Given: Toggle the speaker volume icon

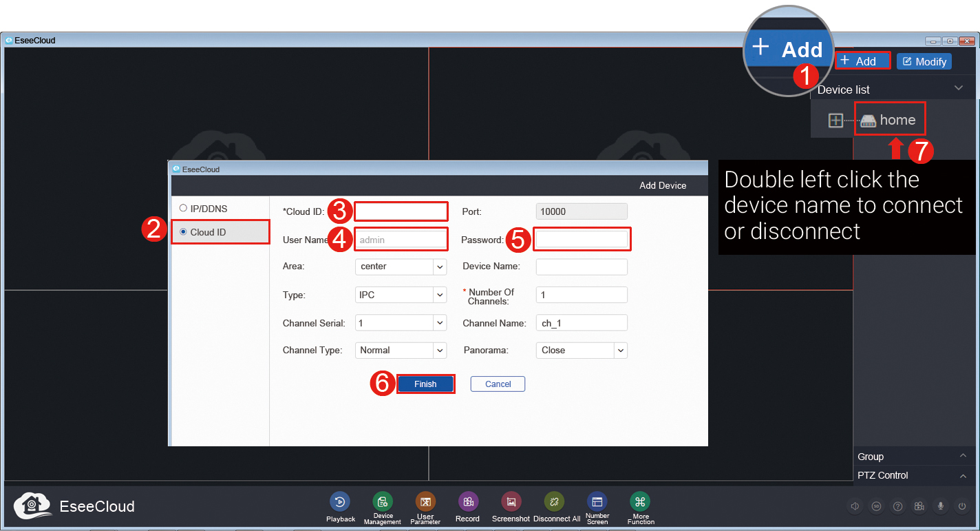Looking at the screenshot, I should point(855,506).
